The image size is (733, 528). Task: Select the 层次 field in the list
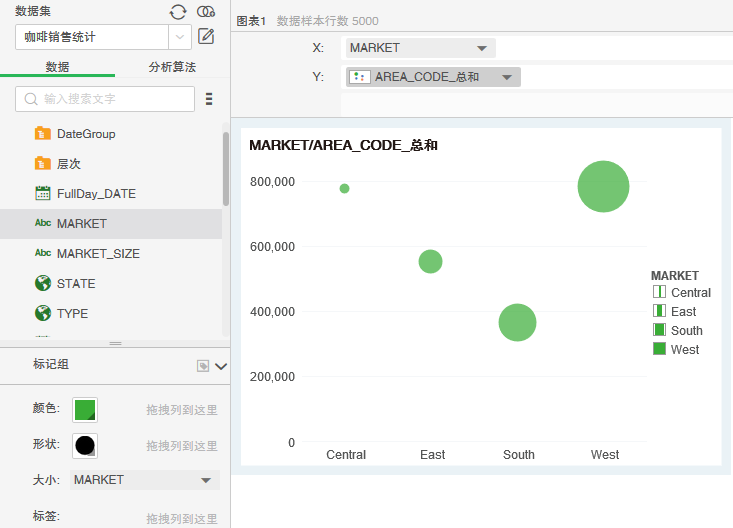68,163
